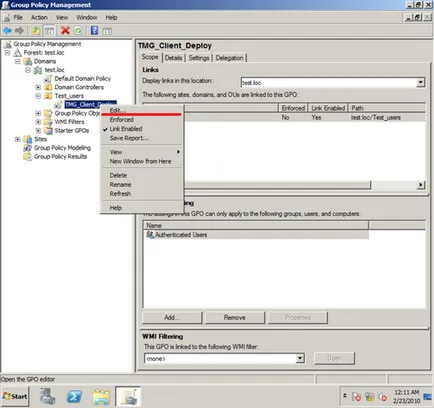This screenshot has height=408, width=434.
Task: Expand the Group Policy Objects node
Action: (x=38, y=113)
